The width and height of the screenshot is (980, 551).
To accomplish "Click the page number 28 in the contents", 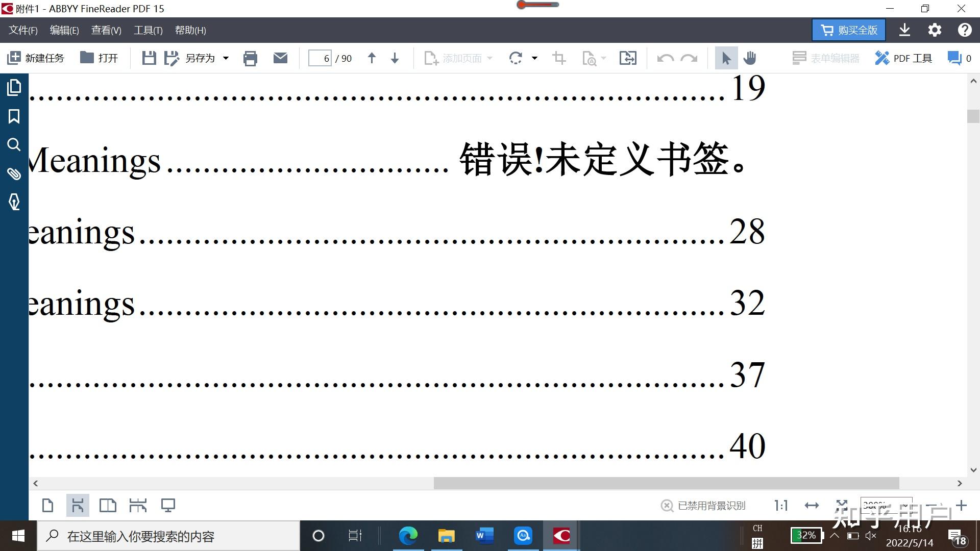I will (x=747, y=232).
